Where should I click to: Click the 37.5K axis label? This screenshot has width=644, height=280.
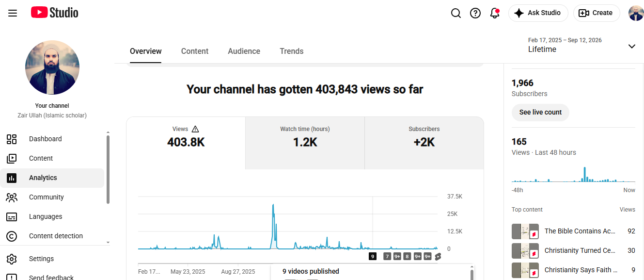pos(455,197)
